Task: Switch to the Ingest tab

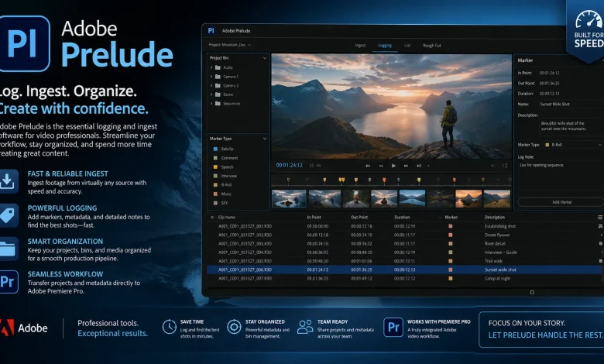Action: point(360,46)
